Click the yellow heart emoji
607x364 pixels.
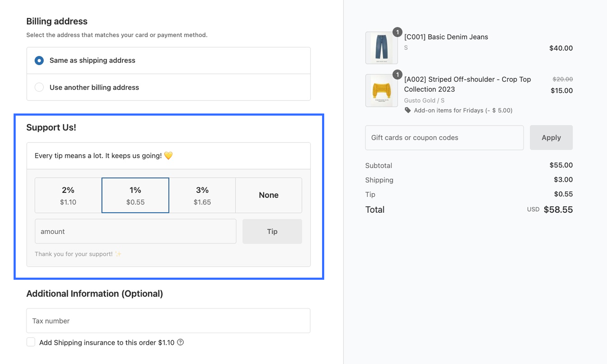(168, 156)
